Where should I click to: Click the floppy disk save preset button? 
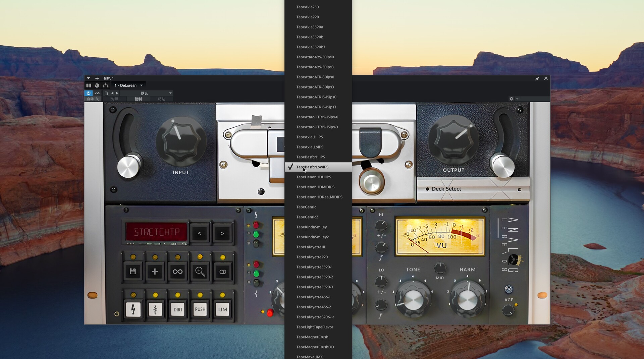point(133,272)
